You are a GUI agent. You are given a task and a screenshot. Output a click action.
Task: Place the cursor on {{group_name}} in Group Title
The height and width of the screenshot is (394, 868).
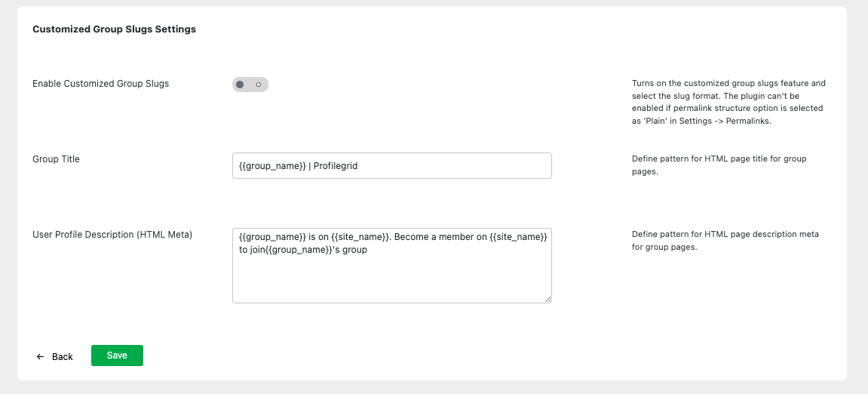point(271,166)
